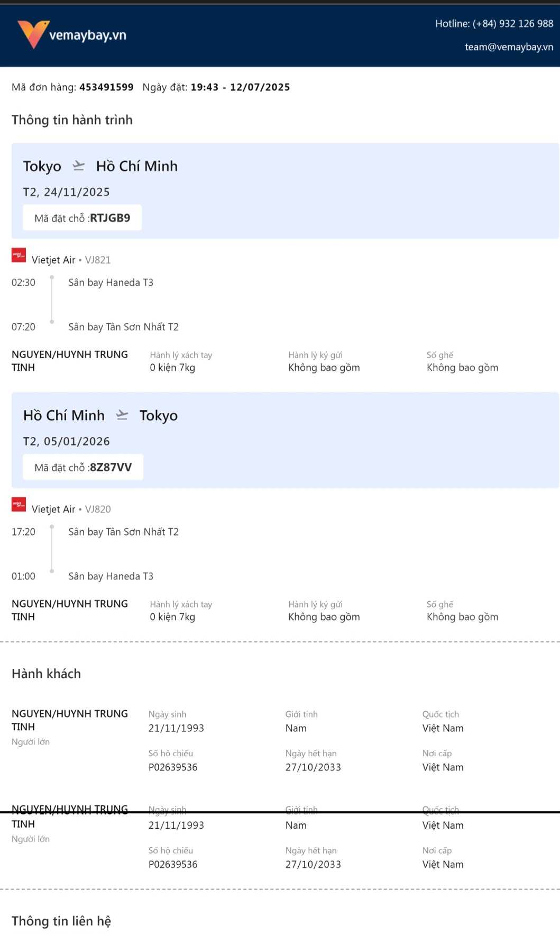Image resolution: width=560 pixels, height=934 pixels.
Task: Open the team@vemaybay.vn email link
Action: (x=509, y=47)
